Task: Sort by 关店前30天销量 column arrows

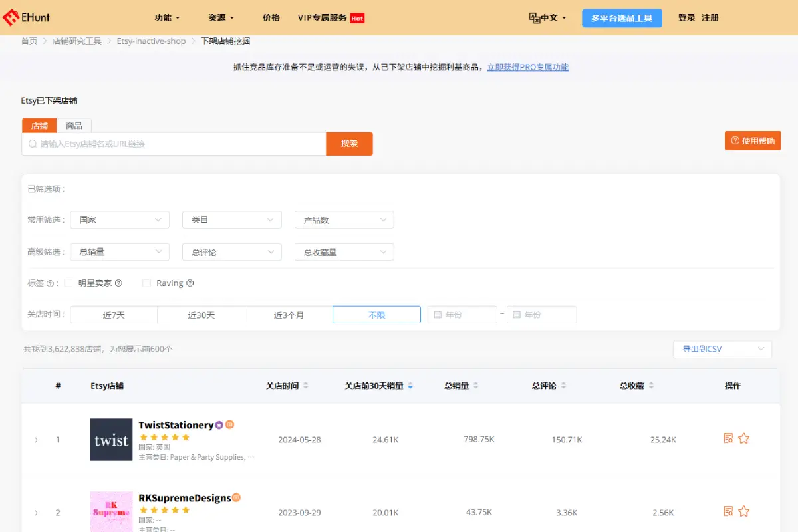Action: click(410, 385)
